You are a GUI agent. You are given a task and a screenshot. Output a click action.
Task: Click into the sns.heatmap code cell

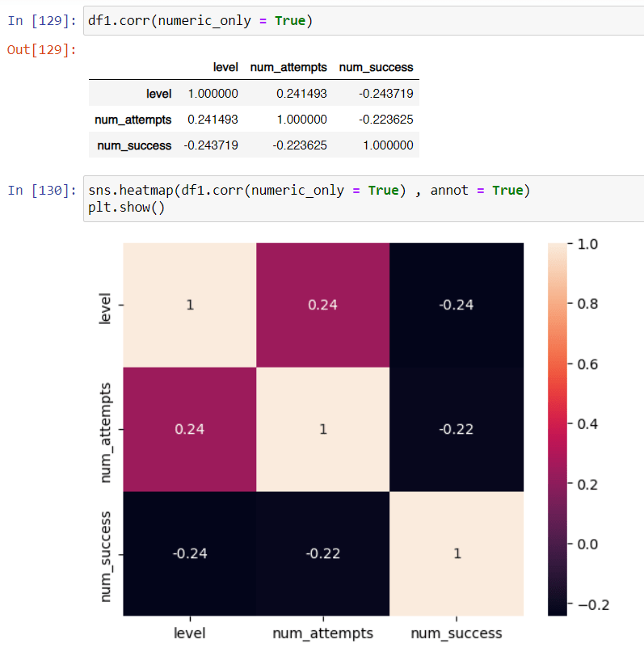[364, 198]
